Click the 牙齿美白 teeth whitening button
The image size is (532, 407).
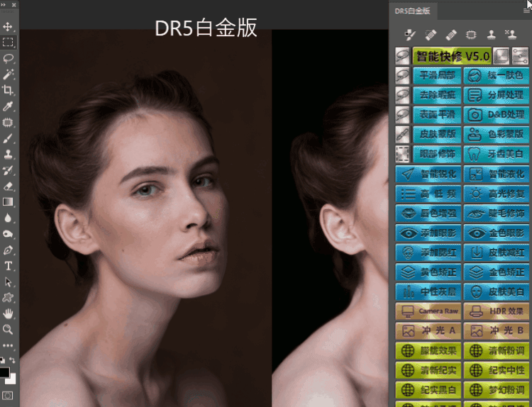tap(497, 153)
